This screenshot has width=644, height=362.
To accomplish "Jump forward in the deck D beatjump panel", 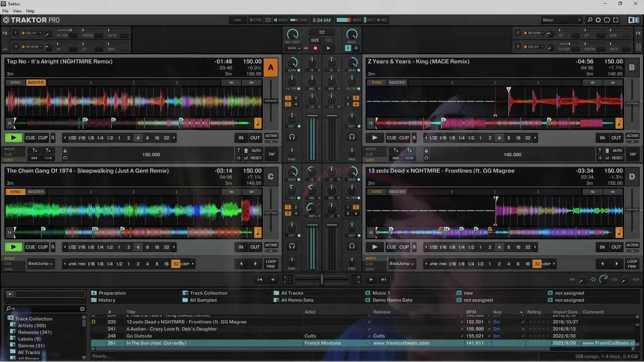I will click(x=616, y=263).
